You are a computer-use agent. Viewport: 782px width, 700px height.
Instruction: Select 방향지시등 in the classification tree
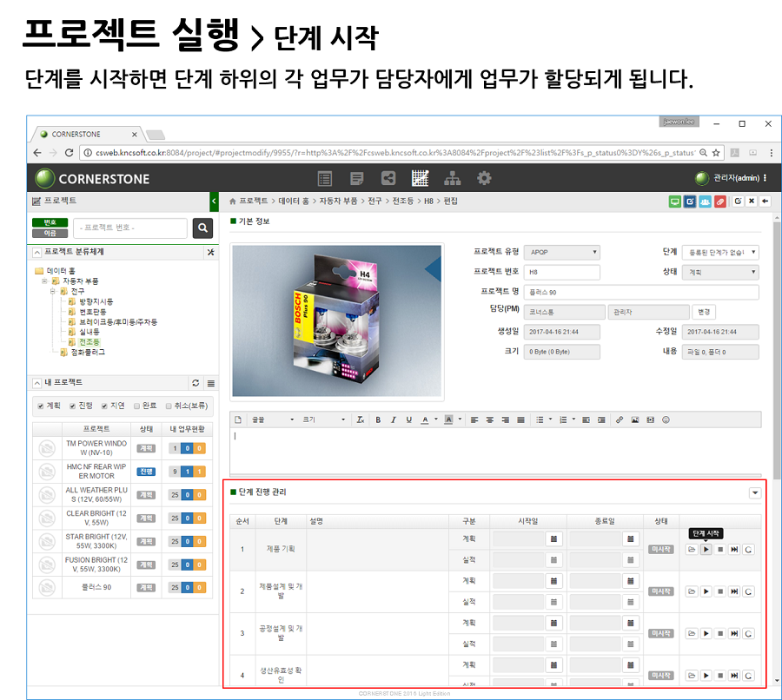coord(96,301)
